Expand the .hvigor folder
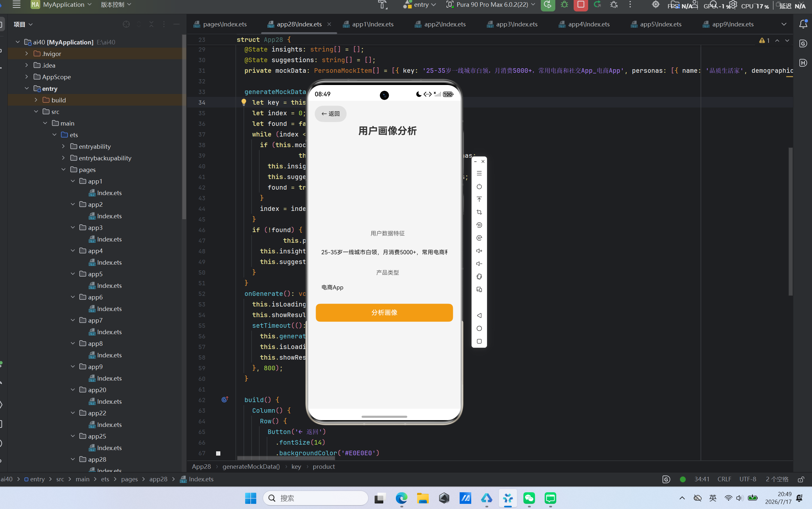The height and width of the screenshot is (509, 812). (27, 53)
